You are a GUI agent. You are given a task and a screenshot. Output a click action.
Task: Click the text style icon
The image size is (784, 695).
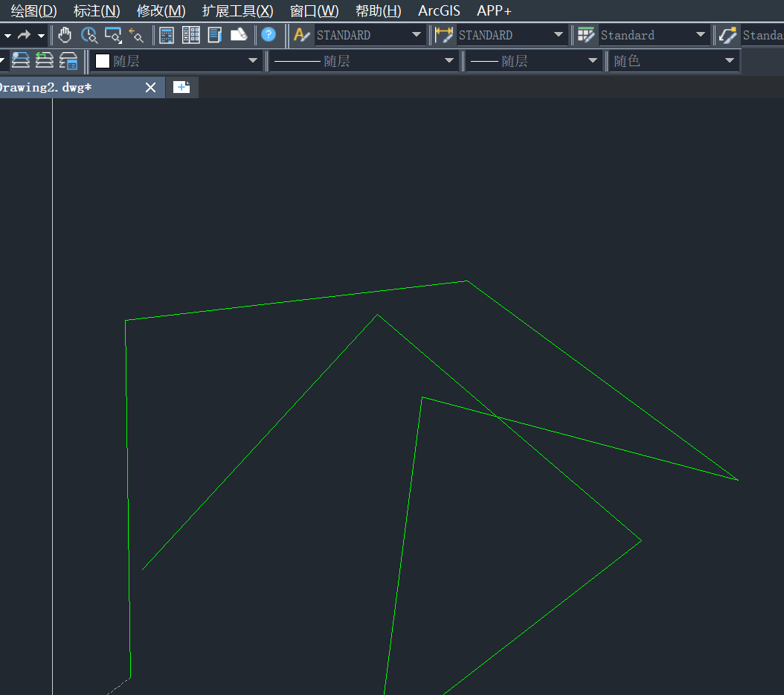[302, 35]
